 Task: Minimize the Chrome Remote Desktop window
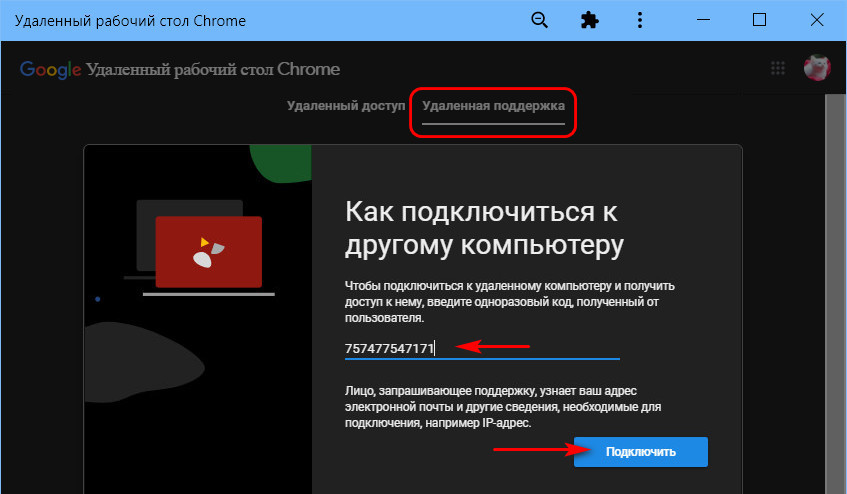[710, 20]
